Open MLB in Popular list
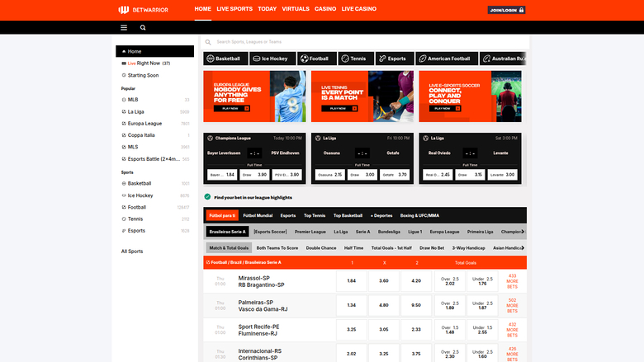The height and width of the screenshot is (362, 644). tap(155, 100)
